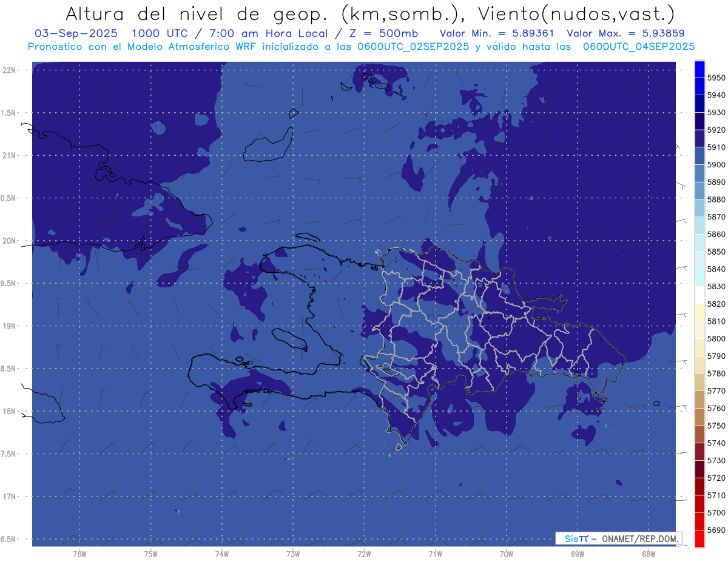This screenshot has width=728, height=562.
Task: Pick the swatch between 5900 and 5910
Action: click(699, 156)
